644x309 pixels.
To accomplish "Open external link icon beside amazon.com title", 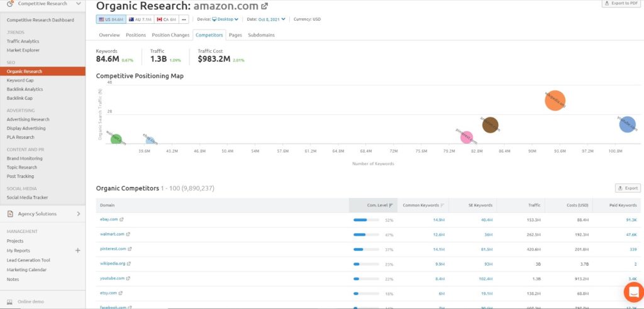I will [265, 6].
